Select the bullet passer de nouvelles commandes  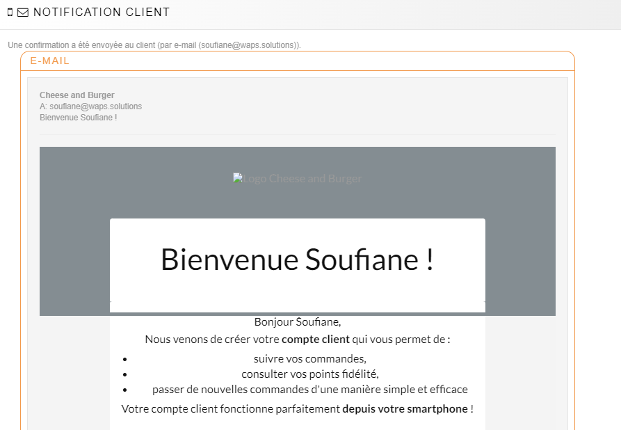tap(309, 389)
